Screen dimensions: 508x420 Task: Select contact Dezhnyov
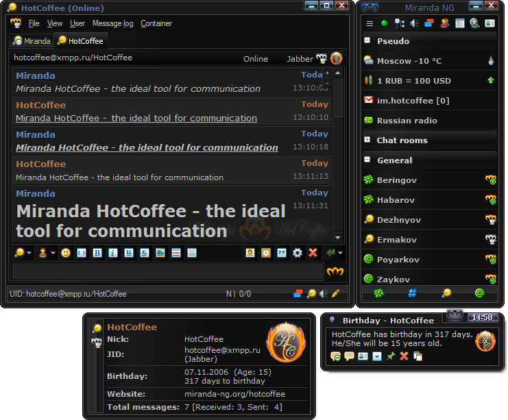pyautogui.click(x=430, y=219)
